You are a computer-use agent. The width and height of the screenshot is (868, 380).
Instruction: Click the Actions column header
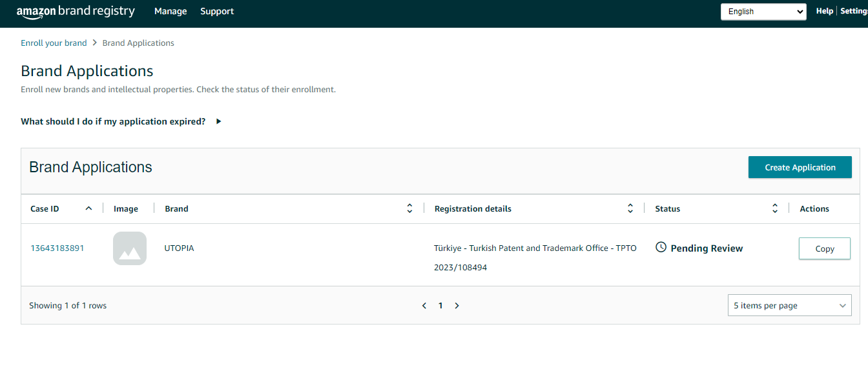(814, 208)
